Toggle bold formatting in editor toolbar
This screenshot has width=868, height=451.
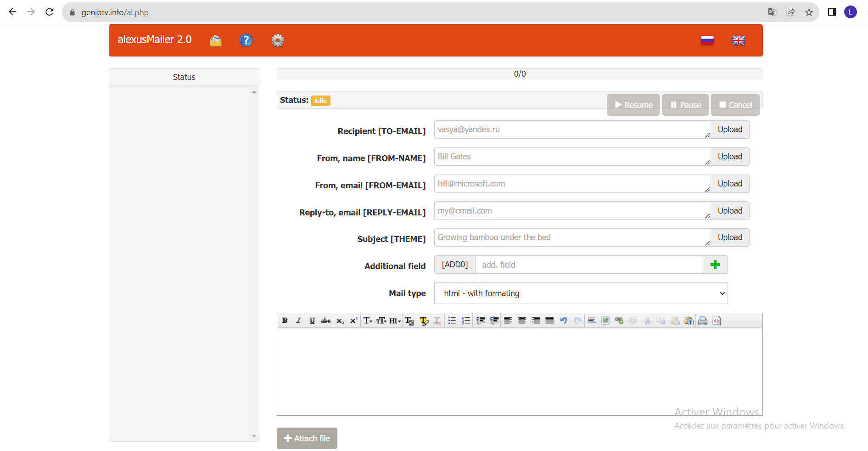[x=285, y=321]
